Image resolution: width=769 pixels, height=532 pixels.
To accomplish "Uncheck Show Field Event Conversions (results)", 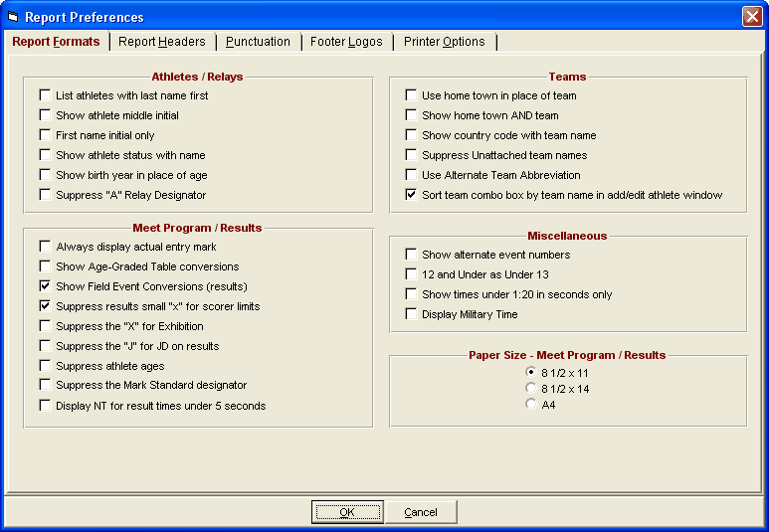I will [45, 285].
